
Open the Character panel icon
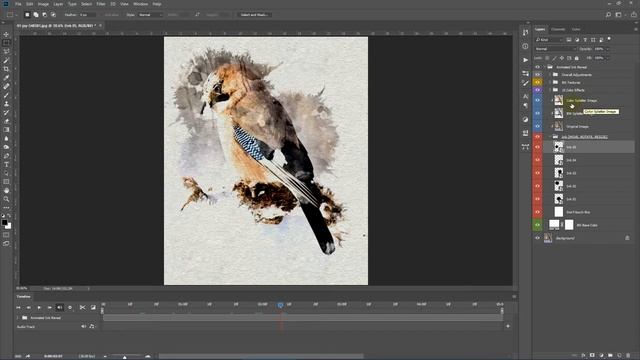(525, 97)
